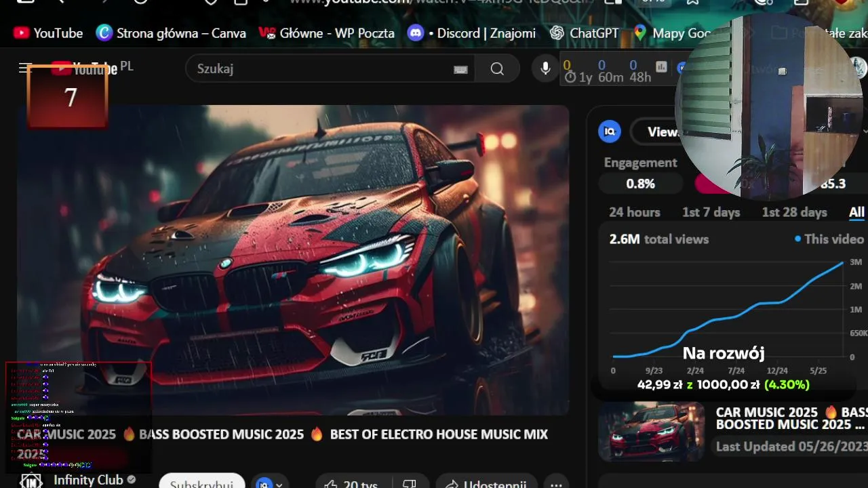This screenshot has height=488, width=868.
Task: Select the 1st 28 days chart tab
Action: coord(794,212)
